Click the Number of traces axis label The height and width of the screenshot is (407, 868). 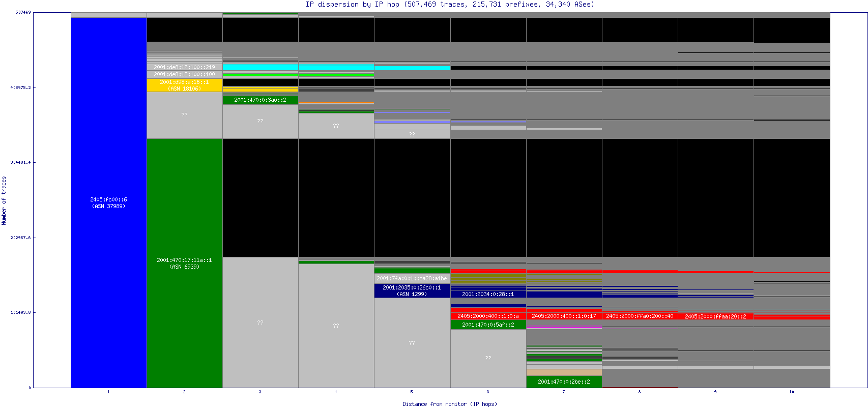pyautogui.click(x=4, y=200)
